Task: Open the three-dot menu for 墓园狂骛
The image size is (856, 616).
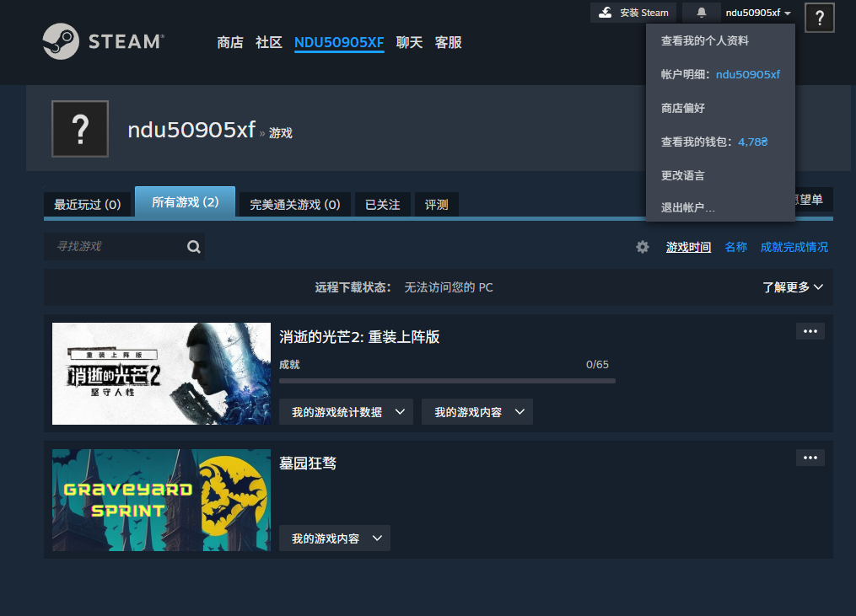Action: [810, 458]
